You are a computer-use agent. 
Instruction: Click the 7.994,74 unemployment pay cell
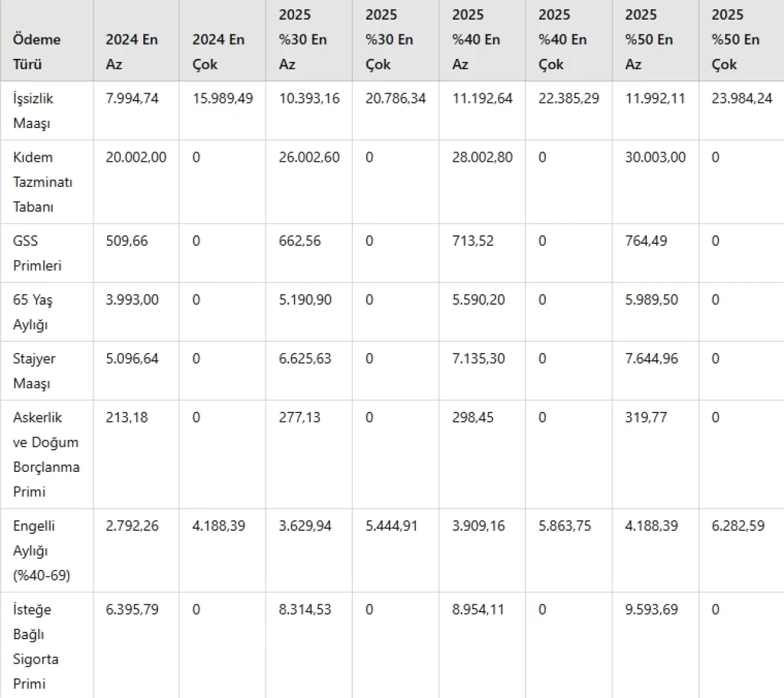click(x=132, y=98)
